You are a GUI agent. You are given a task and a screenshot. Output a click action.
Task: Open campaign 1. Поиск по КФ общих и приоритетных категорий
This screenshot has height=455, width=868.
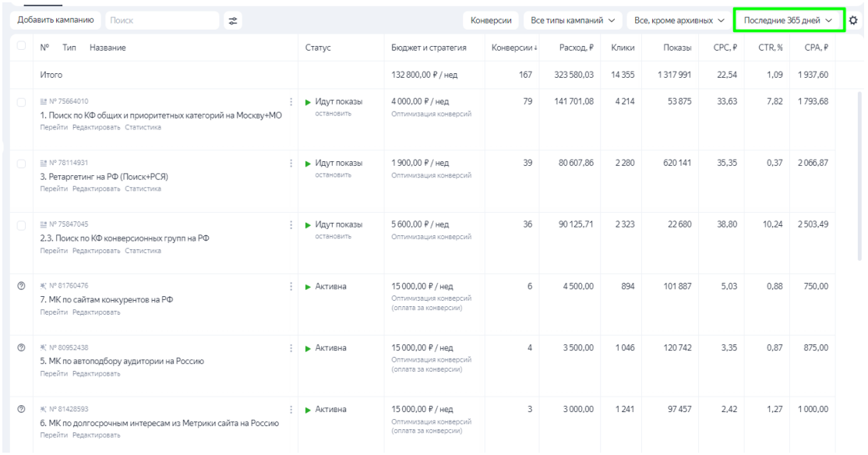pos(161,115)
